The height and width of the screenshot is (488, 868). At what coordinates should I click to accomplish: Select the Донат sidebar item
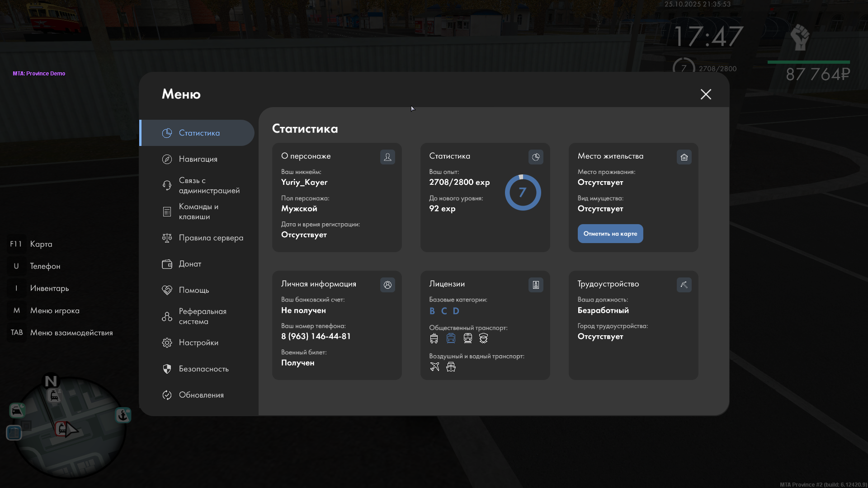point(190,264)
